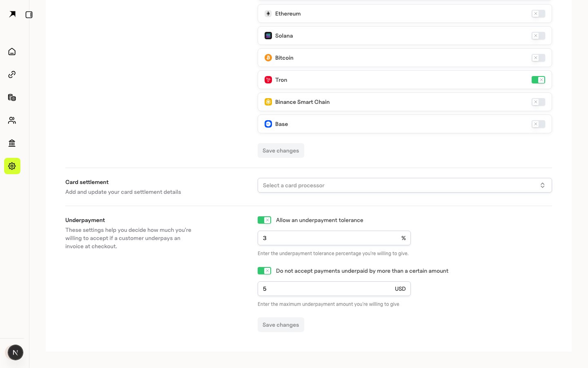Enable the Solana network toggle
Viewport: 588px width, 368px height.
pyautogui.click(x=538, y=36)
